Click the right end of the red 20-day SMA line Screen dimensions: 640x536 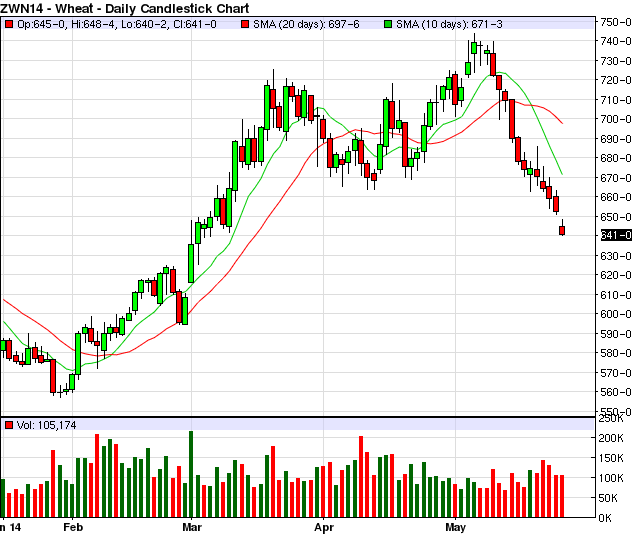[x=562, y=123]
